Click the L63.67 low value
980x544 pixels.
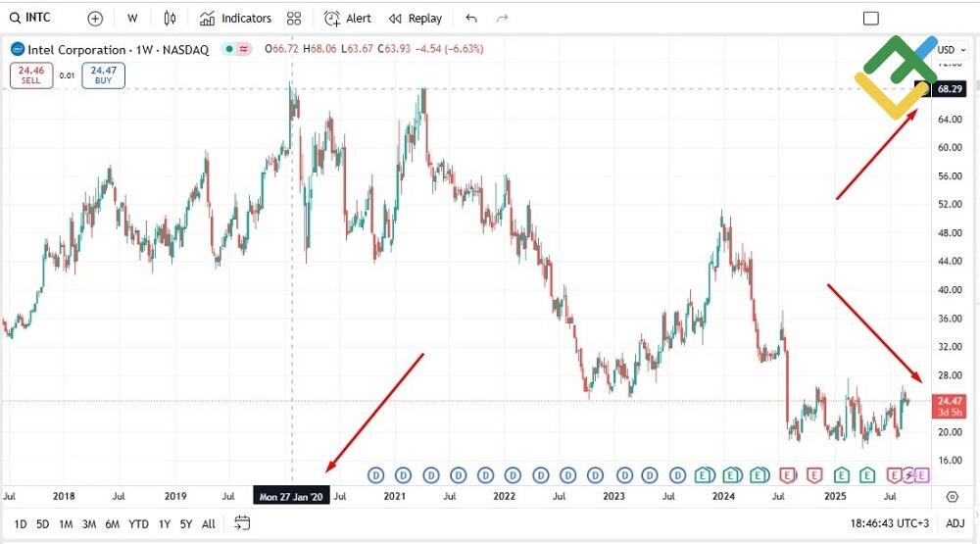point(357,49)
